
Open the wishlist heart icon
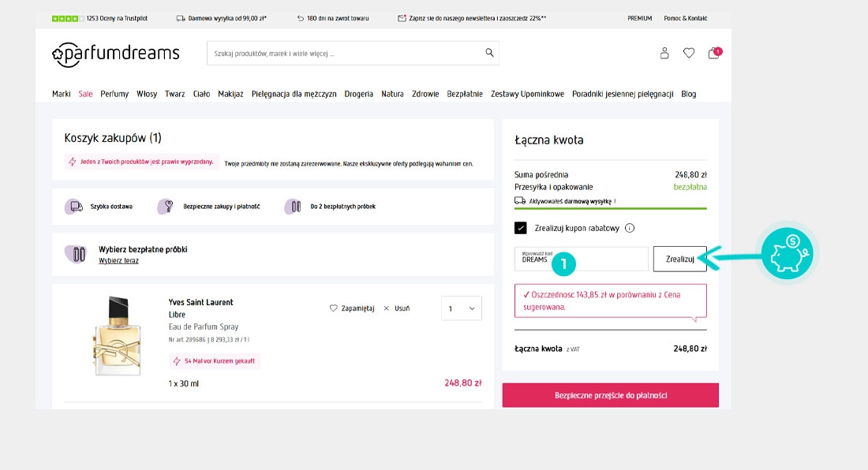coord(689,53)
